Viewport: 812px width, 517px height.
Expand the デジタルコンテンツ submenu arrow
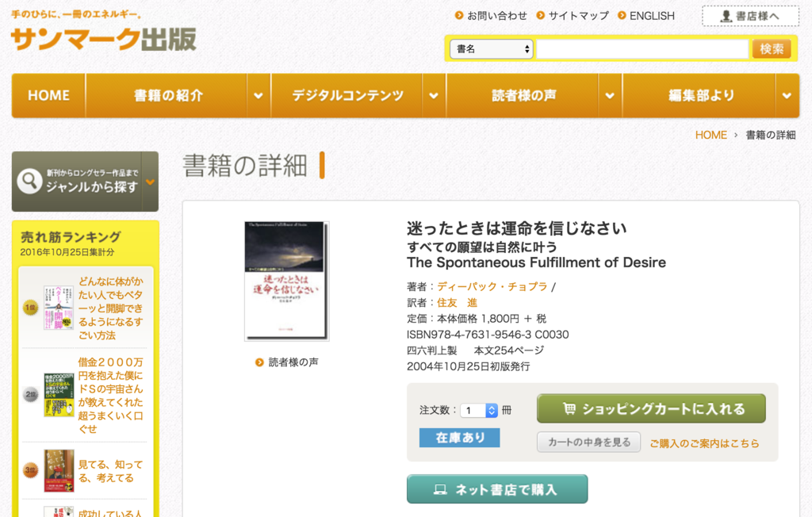coord(434,96)
